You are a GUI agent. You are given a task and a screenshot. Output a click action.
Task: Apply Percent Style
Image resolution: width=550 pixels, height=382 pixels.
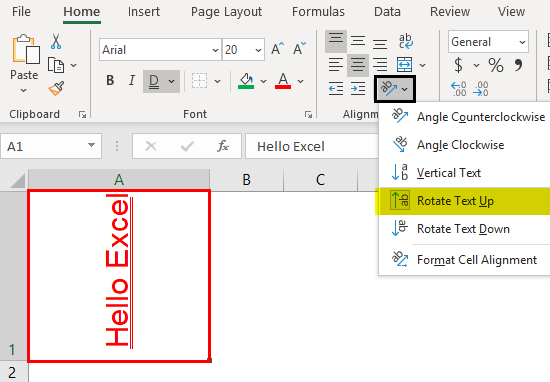[x=496, y=65]
